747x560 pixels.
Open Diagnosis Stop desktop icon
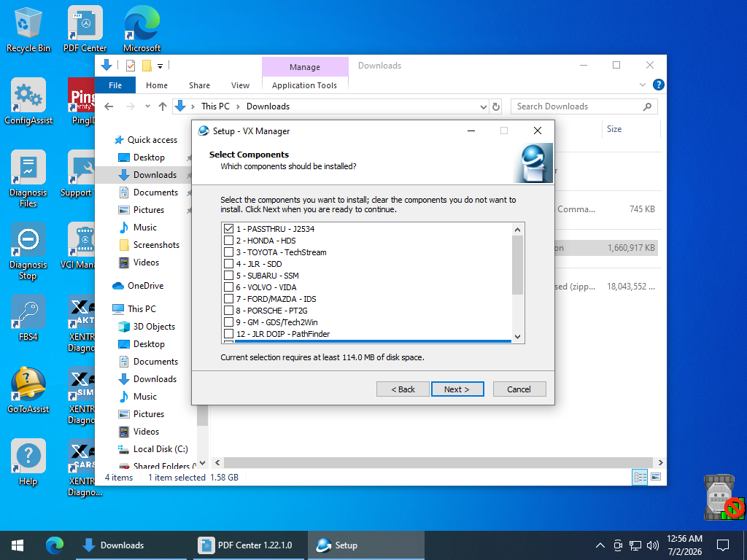28,252
